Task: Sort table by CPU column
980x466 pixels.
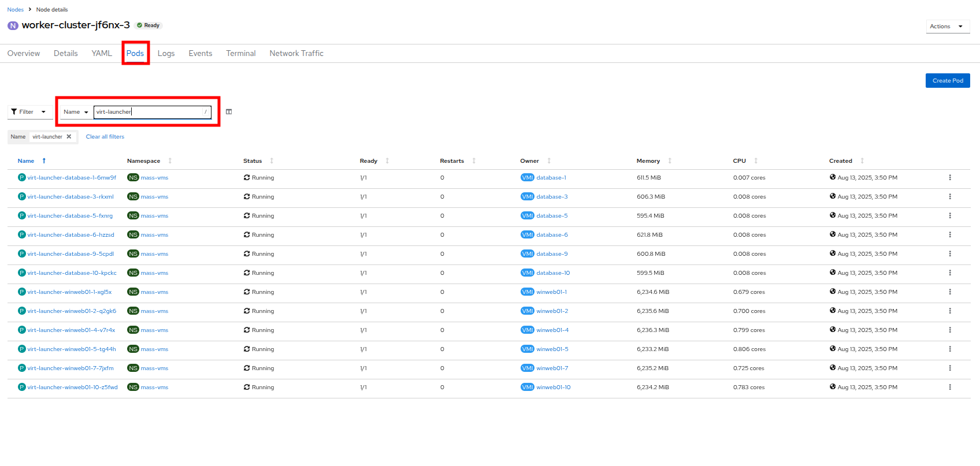Action: point(745,161)
